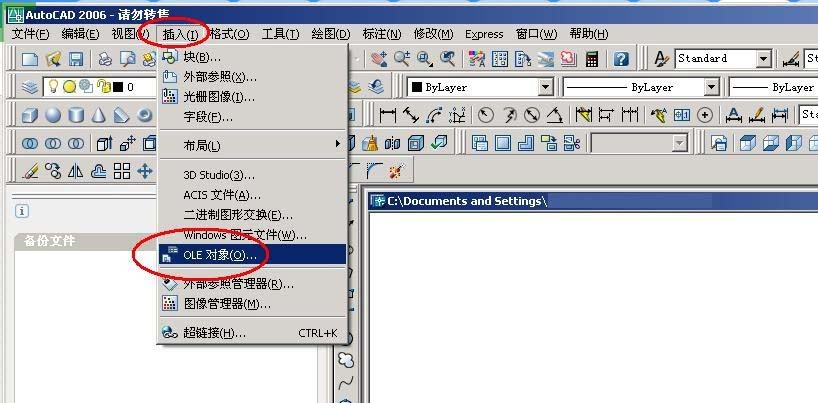This screenshot has height=403, width=818.
Task: Open the QuickCalc calculator icon
Action: [592, 58]
